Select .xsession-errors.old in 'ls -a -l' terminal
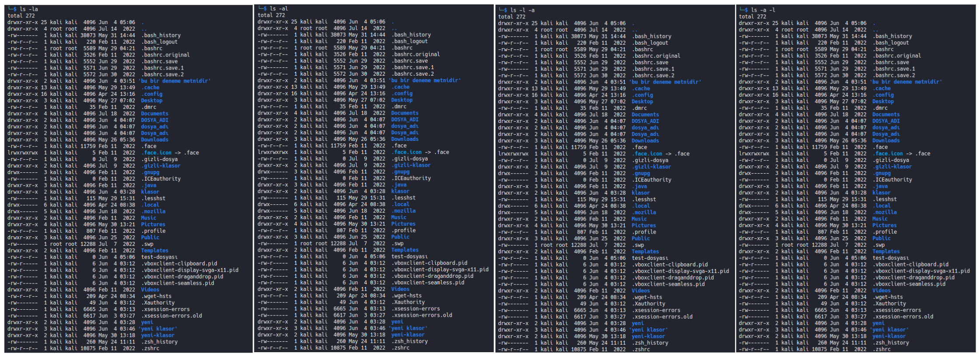The height and width of the screenshot is (357, 980). (x=903, y=317)
